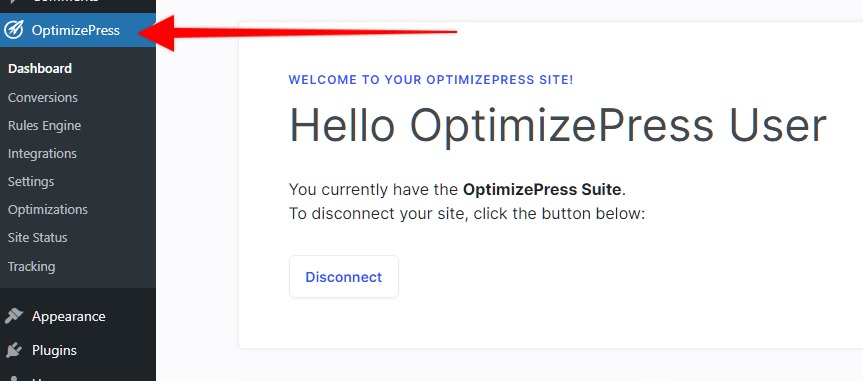The image size is (863, 381).
Task: Click the OptimizePress rocket icon in sidebar
Action: pos(13,30)
